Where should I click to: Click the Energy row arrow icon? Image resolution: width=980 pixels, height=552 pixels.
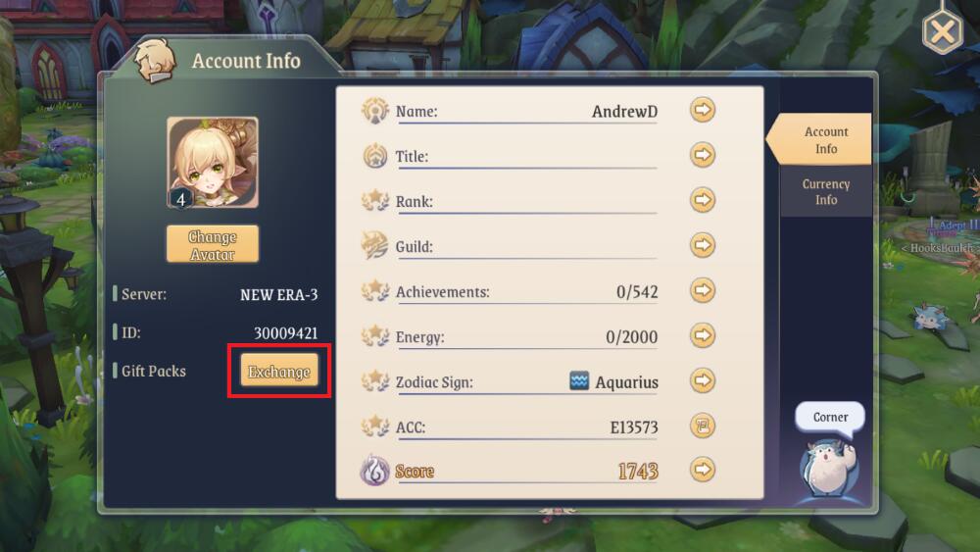[703, 335]
